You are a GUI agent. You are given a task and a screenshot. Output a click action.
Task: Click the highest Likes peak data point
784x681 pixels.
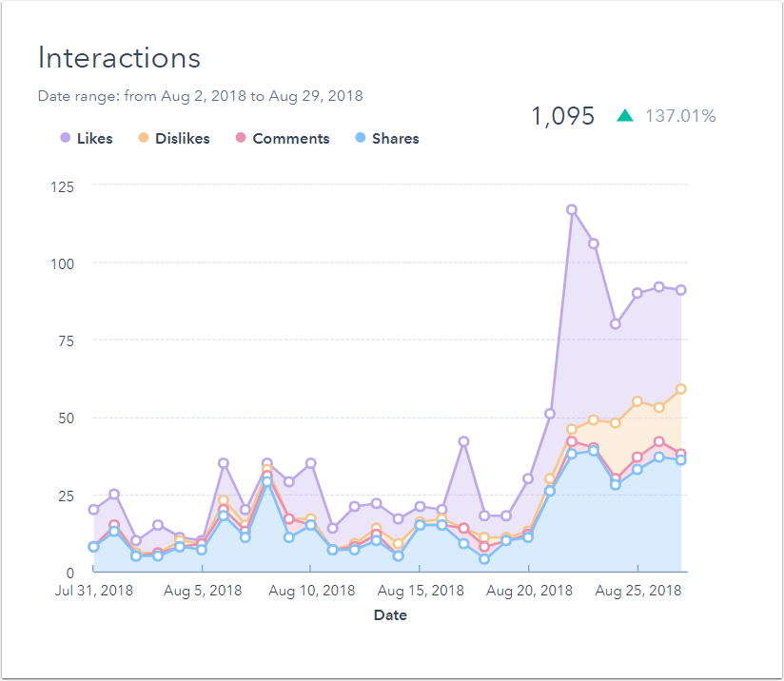(572, 209)
